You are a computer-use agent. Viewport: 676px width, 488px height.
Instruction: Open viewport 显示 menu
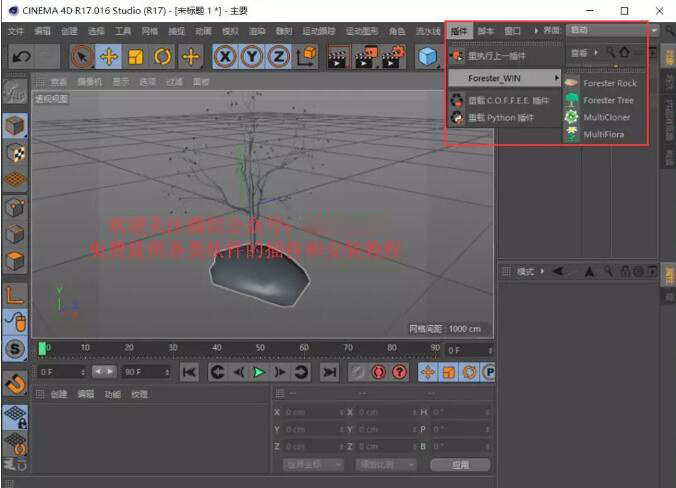121,82
